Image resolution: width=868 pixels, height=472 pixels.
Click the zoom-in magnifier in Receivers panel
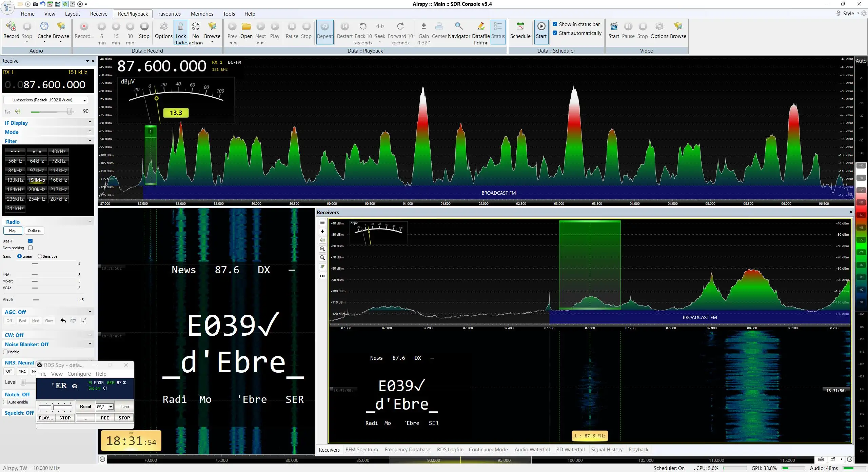[x=322, y=249]
